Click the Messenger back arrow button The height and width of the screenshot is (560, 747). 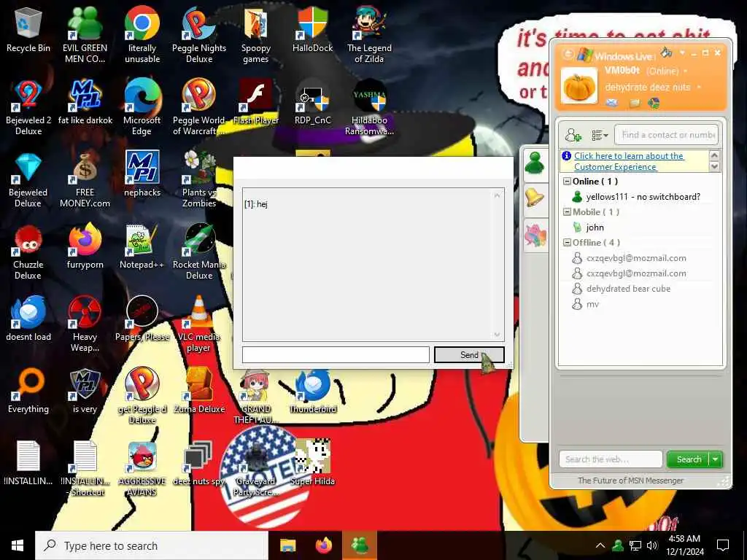tap(568, 54)
